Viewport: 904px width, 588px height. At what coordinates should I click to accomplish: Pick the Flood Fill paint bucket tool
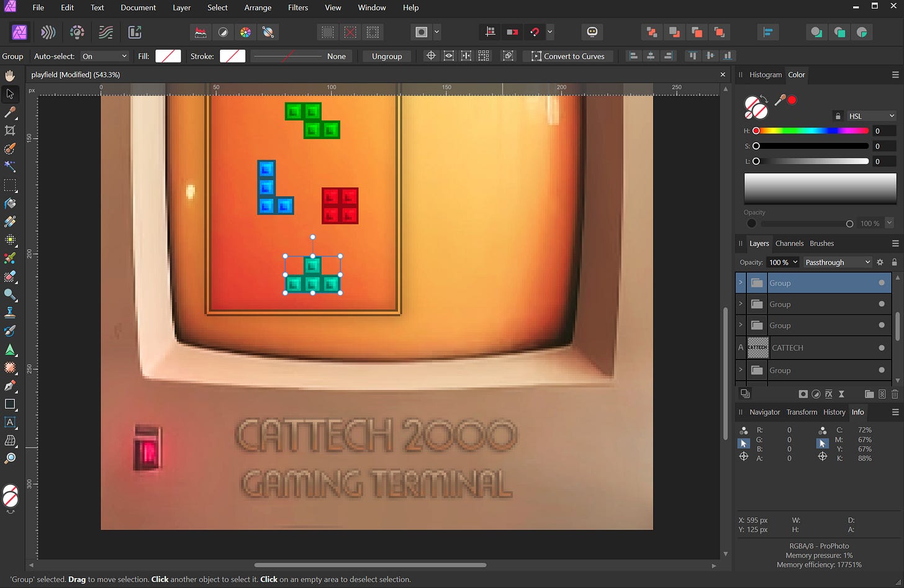coord(10,204)
